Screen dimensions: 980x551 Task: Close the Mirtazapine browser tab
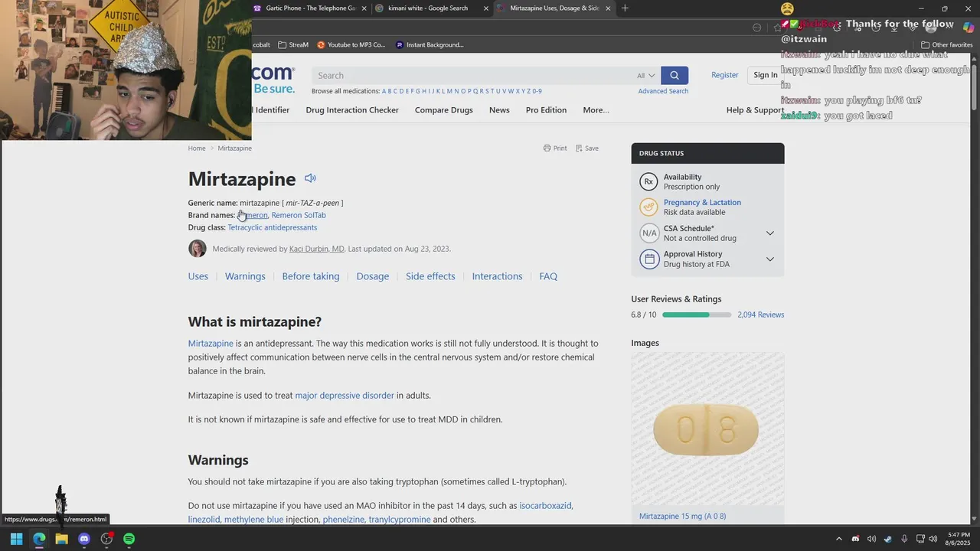point(609,8)
